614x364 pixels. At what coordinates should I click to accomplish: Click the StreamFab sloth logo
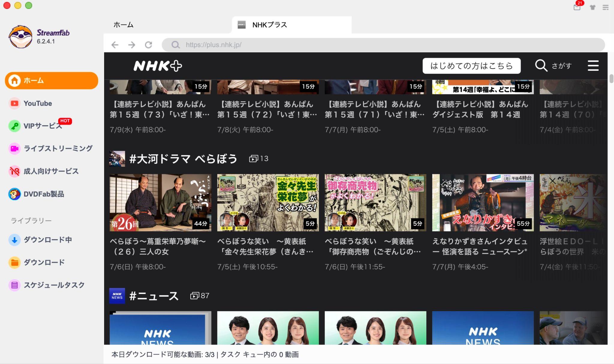click(20, 37)
